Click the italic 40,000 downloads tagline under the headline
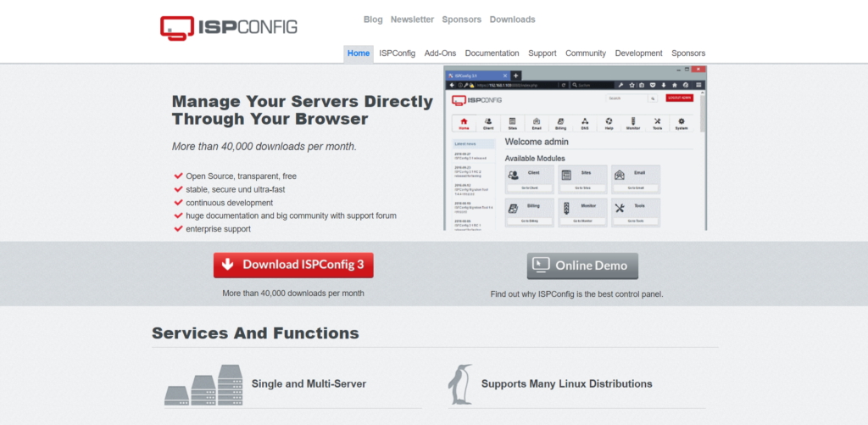 point(264,147)
